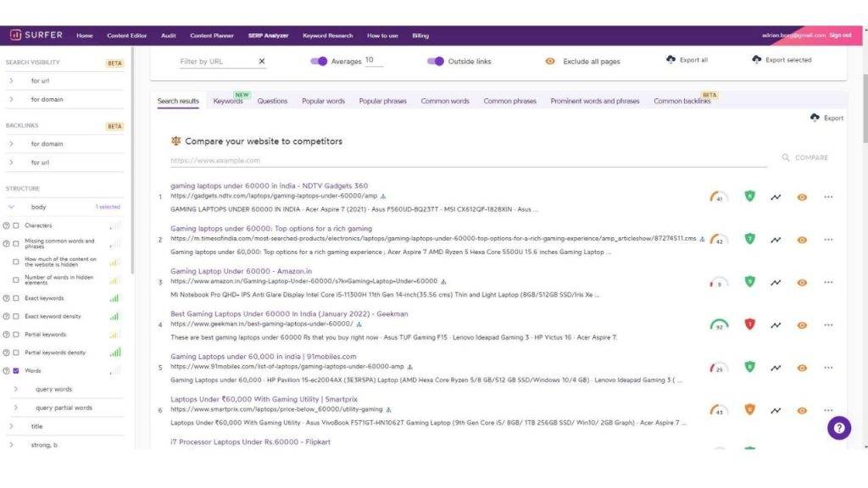Click the green shield icon for Timesofindia result

coord(749,239)
